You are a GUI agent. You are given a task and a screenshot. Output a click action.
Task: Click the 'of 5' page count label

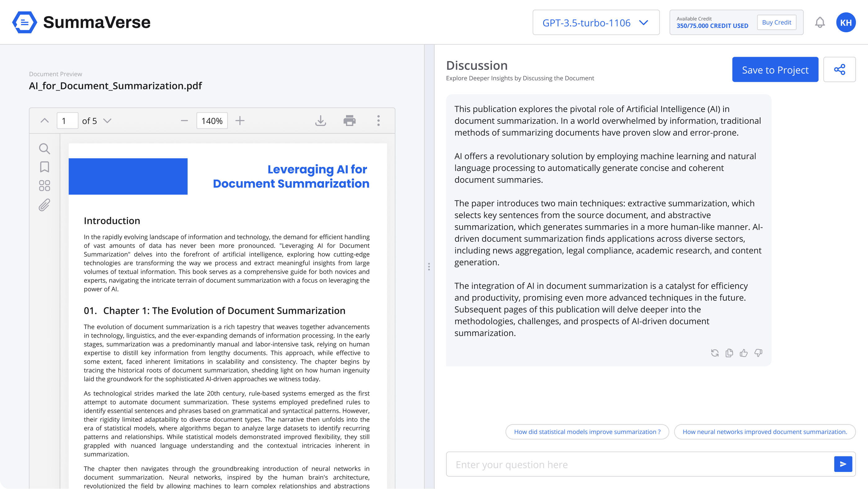[x=90, y=121]
